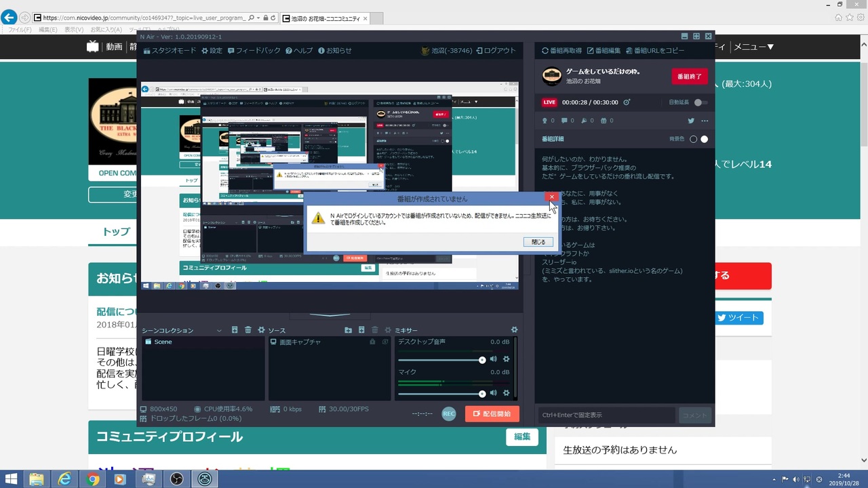
Task: Open the ファイル(F) browser menu
Action: click(19, 30)
